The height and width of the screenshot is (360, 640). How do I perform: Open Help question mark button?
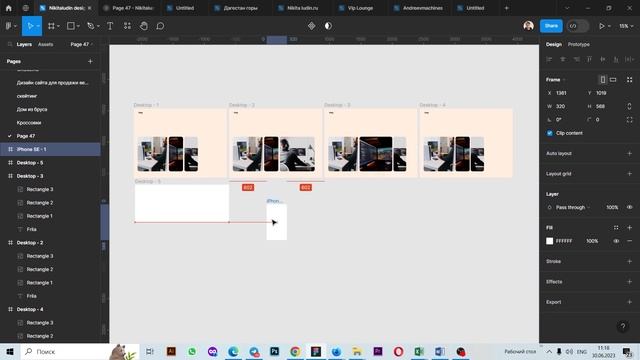(623, 326)
